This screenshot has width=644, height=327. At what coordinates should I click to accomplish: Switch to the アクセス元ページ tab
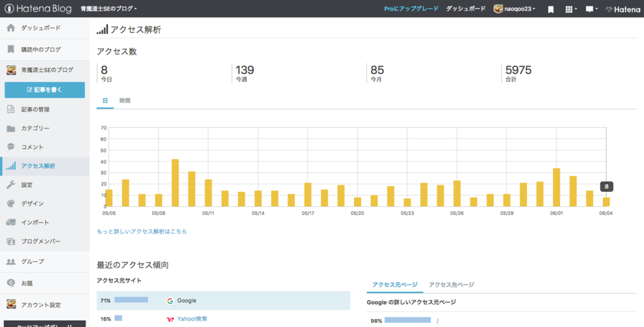point(395,285)
